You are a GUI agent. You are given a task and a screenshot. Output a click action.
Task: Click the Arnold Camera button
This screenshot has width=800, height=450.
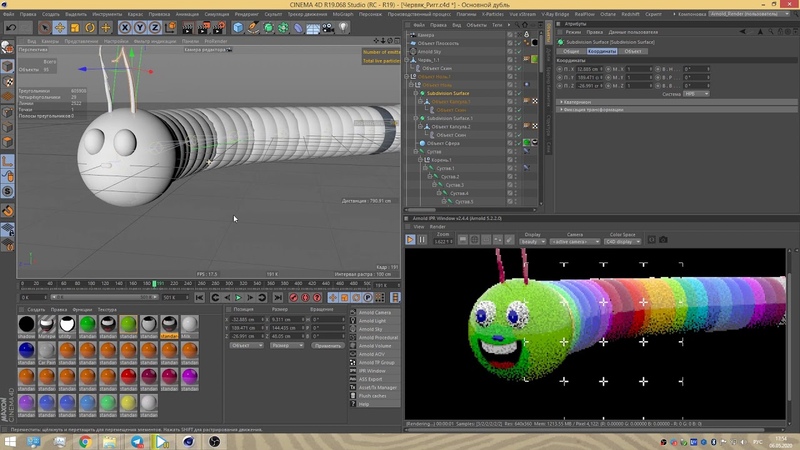tap(374, 312)
